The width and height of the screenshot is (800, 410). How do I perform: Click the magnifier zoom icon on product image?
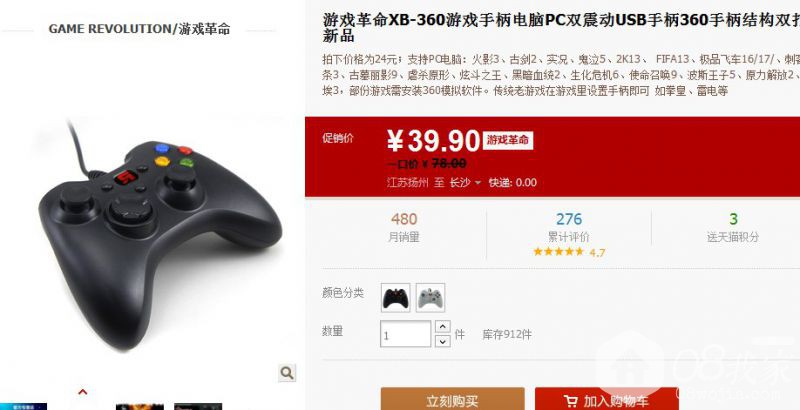click(x=287, y=373)
